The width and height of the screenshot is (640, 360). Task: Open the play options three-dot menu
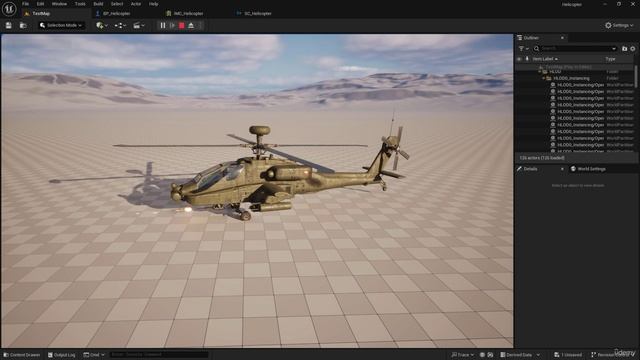200,25
